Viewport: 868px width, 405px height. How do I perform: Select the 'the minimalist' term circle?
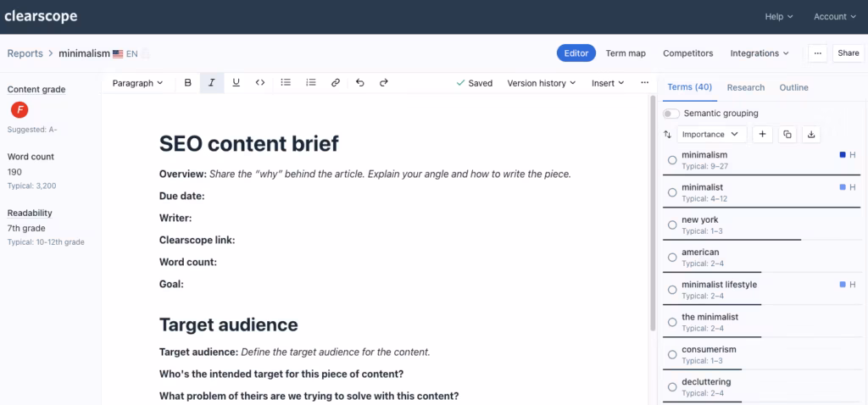[x=672, y=322]
